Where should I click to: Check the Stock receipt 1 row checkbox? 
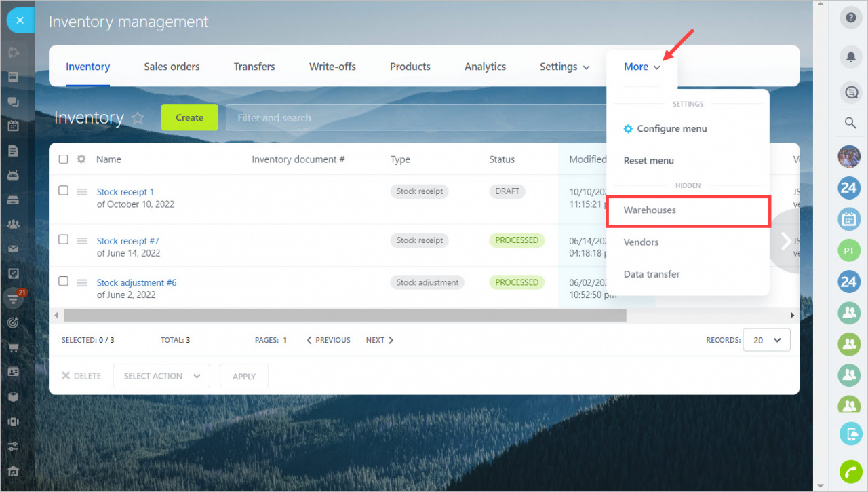coord(63,191)
